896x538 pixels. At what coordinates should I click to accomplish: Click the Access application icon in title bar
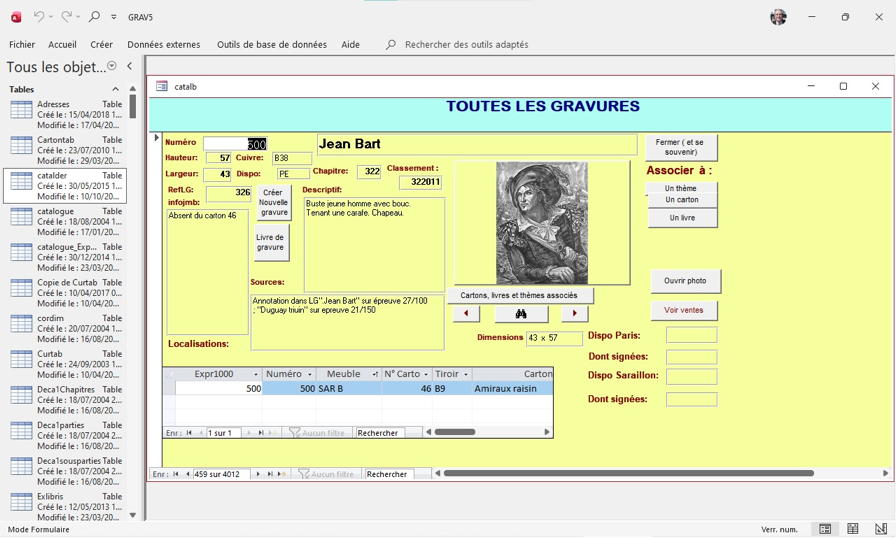pos(16,17)
